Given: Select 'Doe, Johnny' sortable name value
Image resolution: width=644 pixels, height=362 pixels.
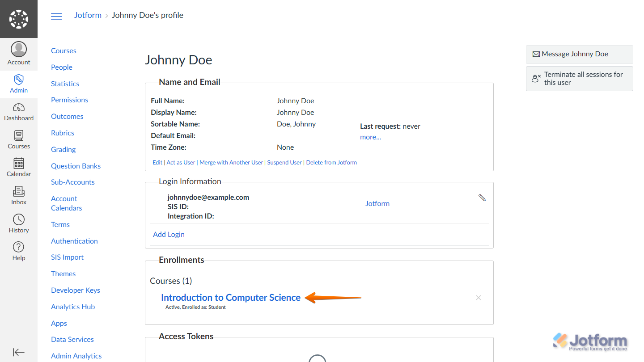Looking at the screenshot, I should 296,124.
